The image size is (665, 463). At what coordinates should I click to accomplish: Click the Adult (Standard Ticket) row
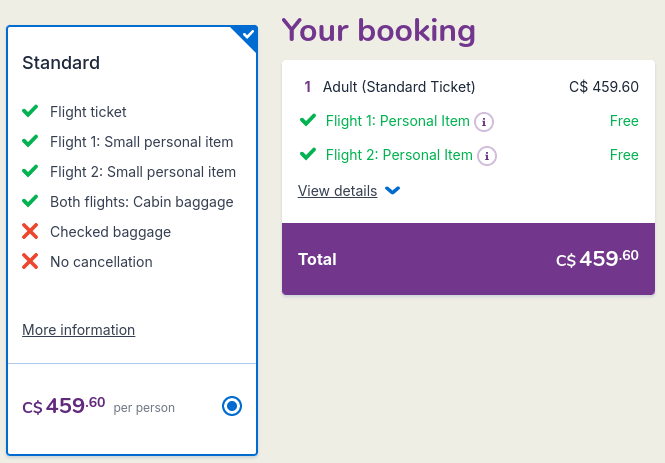(x=399, y=87)
